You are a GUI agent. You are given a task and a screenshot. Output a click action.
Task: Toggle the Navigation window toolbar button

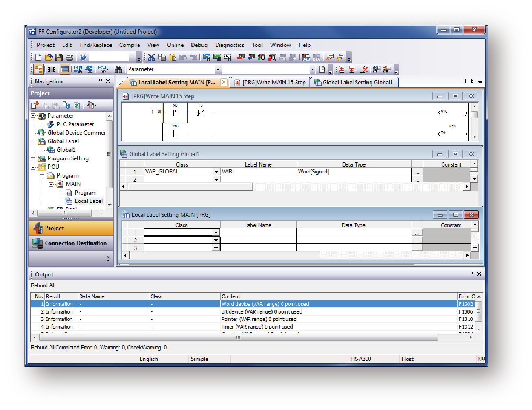coord(39,70)
